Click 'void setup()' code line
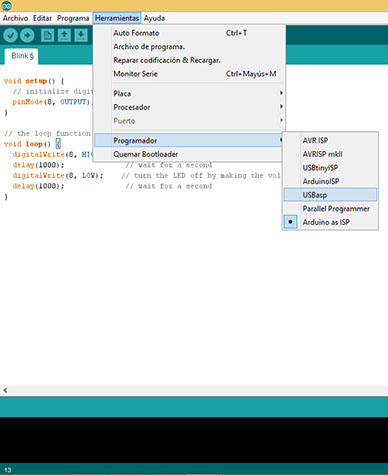Image resolution: width=388 pixels, height=475 pixels. [x=34, y=81]
